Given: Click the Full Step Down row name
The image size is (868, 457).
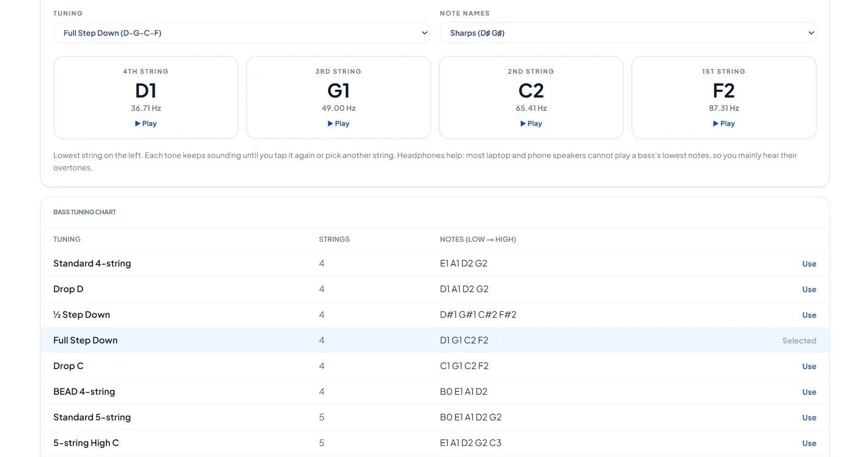Looking at the screenshot, I should click(x=86, y=340).
